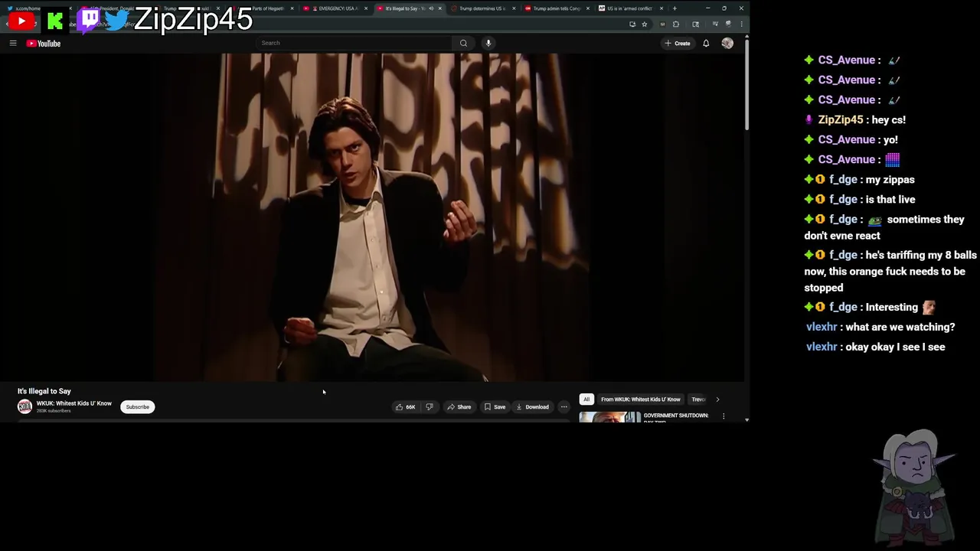Mute the audio icon on the active tab
This screenshot has width=980, height=551.
(x=431, y=8)
